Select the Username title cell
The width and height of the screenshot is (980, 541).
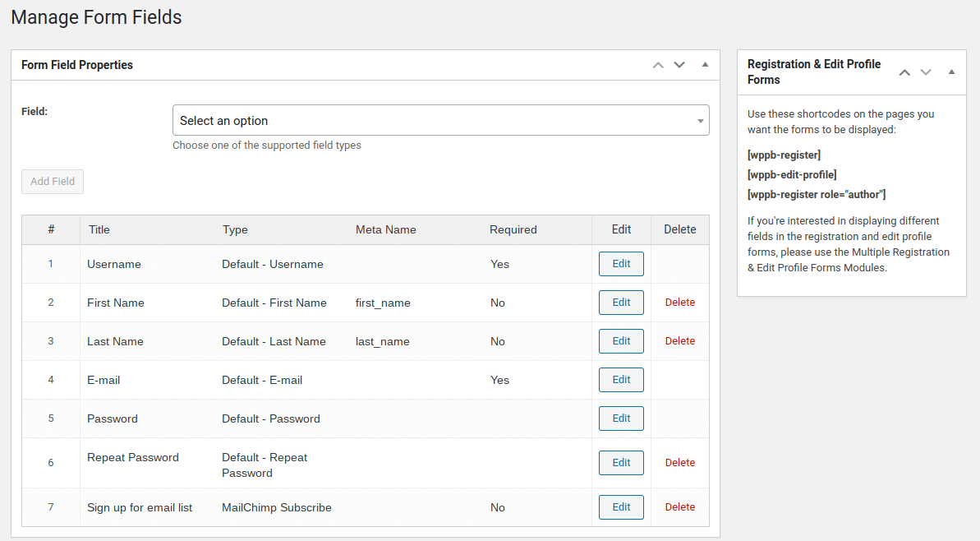[x=113, y=264]
